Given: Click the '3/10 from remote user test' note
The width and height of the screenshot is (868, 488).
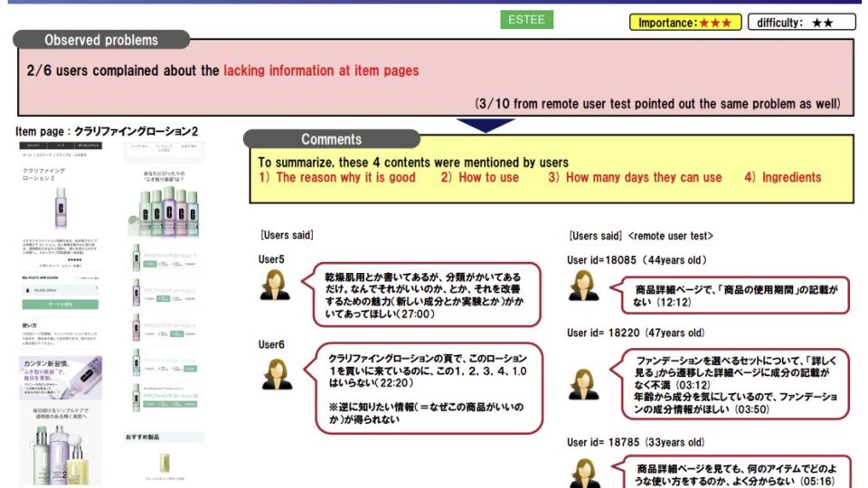Looking at the screenshot, I should pyautogui.click(x=657, y=103).
